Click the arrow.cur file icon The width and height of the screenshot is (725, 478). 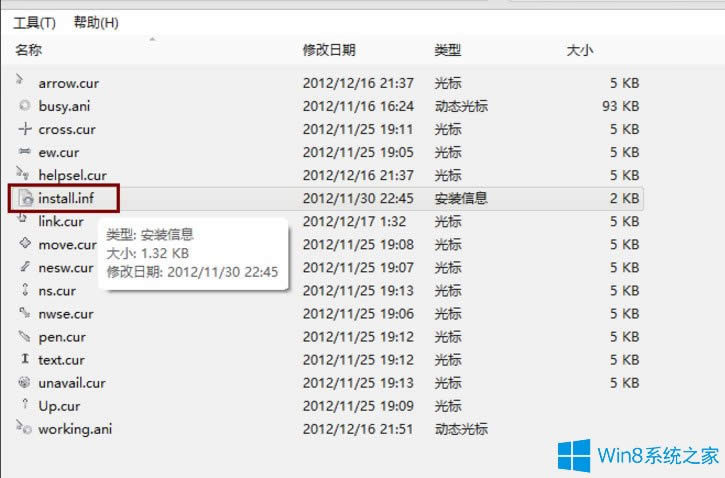(x=24, y=83)
